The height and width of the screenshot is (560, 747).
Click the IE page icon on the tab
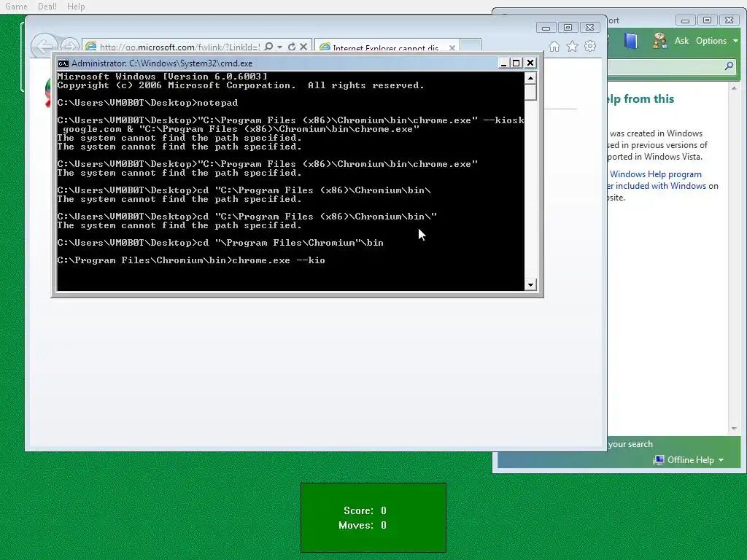click(x=325, y=47)
